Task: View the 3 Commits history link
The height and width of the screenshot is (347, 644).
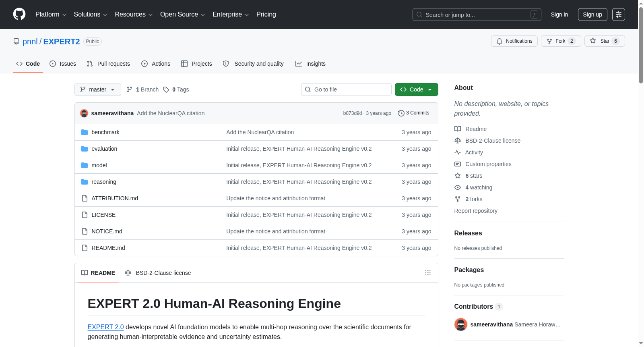Action: [414, 113]
